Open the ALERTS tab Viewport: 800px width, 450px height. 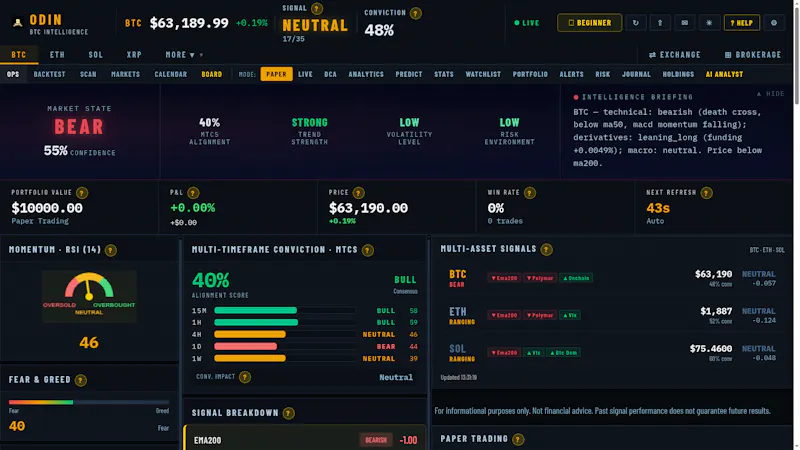[x=571, y=74]
